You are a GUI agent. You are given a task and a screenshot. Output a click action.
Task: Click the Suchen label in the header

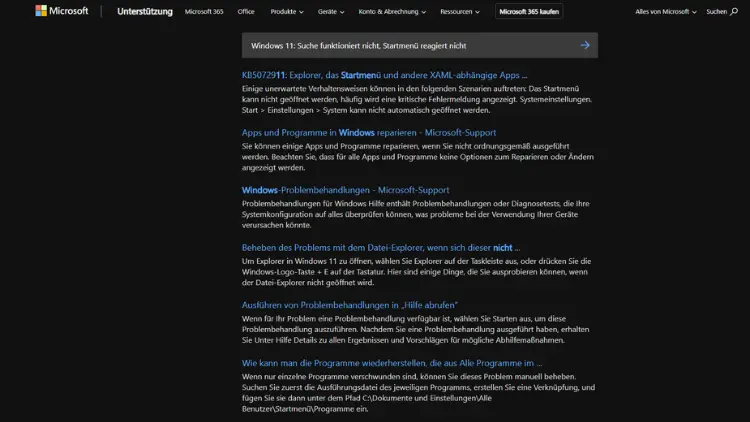pyautogui.click(x=717, y=11)
